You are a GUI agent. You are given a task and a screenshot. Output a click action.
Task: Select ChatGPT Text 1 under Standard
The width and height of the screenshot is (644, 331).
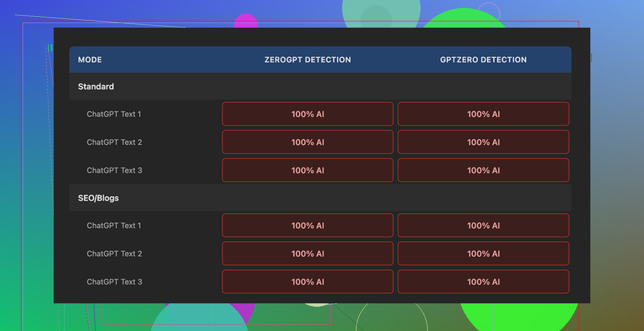[114, 114]
